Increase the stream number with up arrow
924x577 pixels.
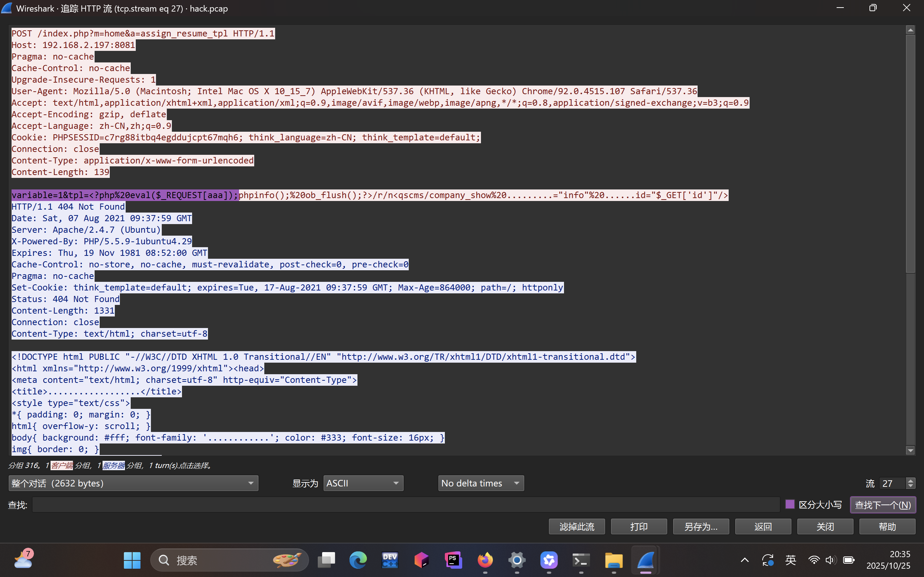click(911, 480)
